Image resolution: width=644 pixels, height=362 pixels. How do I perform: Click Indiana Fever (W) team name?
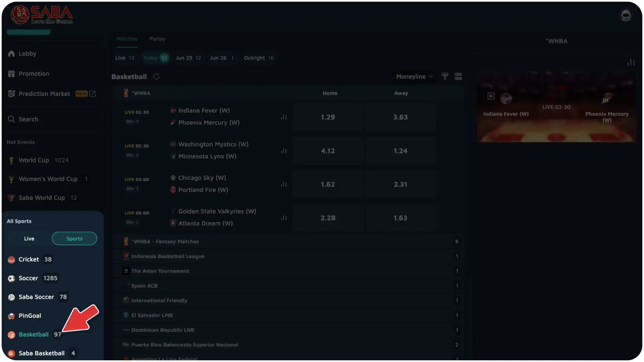[x=204, y=111]
